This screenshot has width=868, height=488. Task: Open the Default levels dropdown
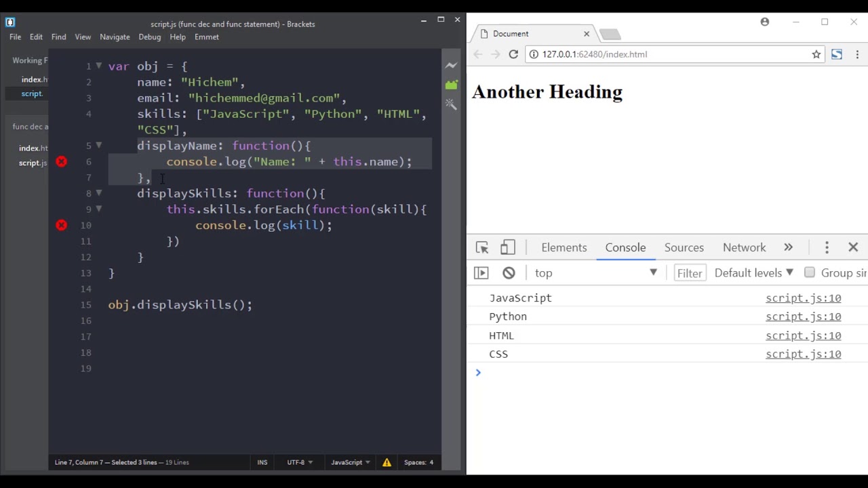tap(753, 272)
